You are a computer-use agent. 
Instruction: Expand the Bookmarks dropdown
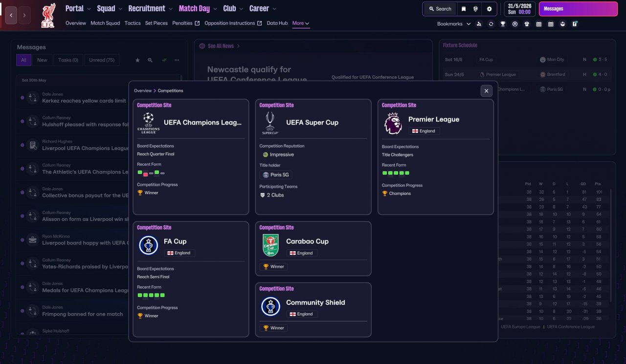(454, 24)
